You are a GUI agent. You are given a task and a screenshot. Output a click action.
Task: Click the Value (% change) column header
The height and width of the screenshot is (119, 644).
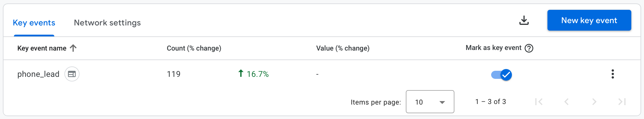coord(343,48)
